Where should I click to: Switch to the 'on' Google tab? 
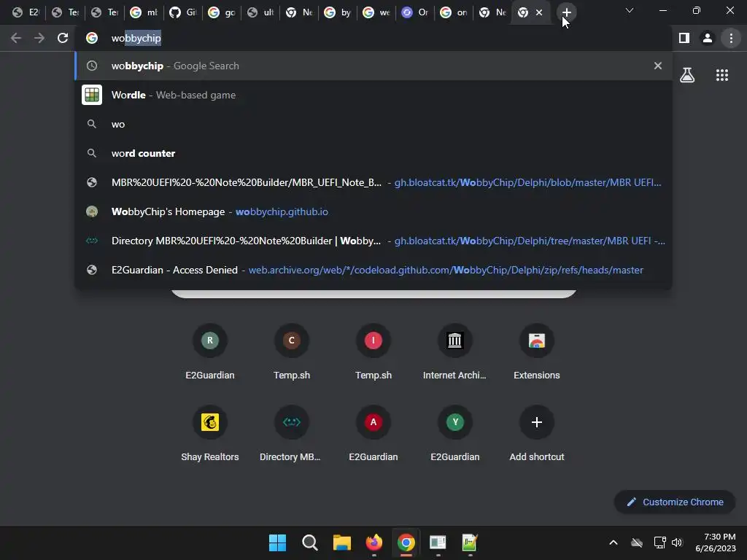pyautogui.click(x=454, y=12)
